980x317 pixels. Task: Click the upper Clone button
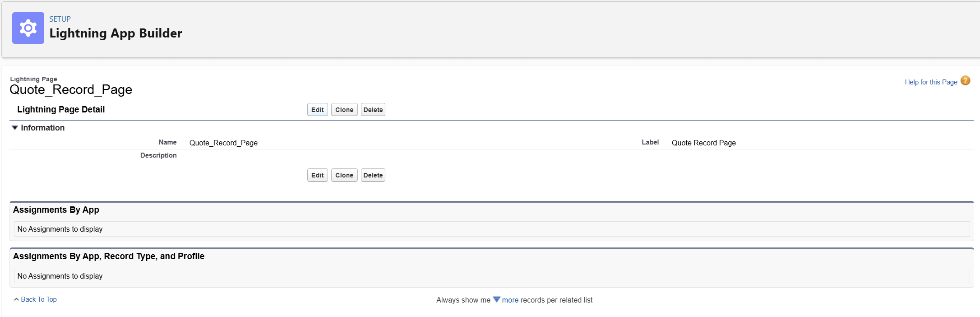pyautogui.click(x=344, y=110)
